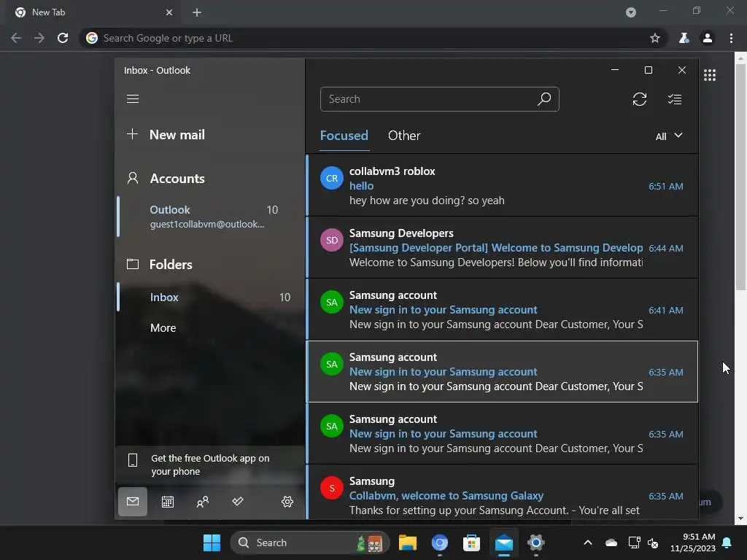
Task: Open the email from collabvm3 roblox
Action: [502, 185]
